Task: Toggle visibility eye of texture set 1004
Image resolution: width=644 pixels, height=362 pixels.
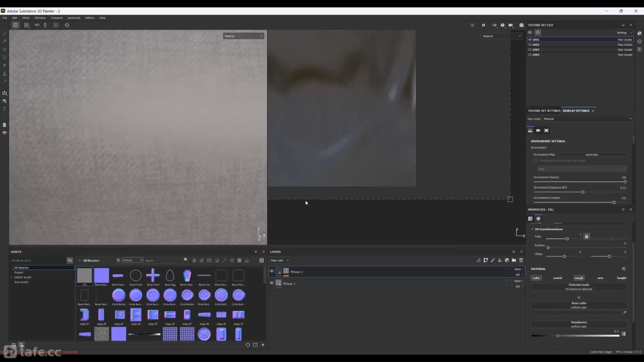Action: coord(530,55)
